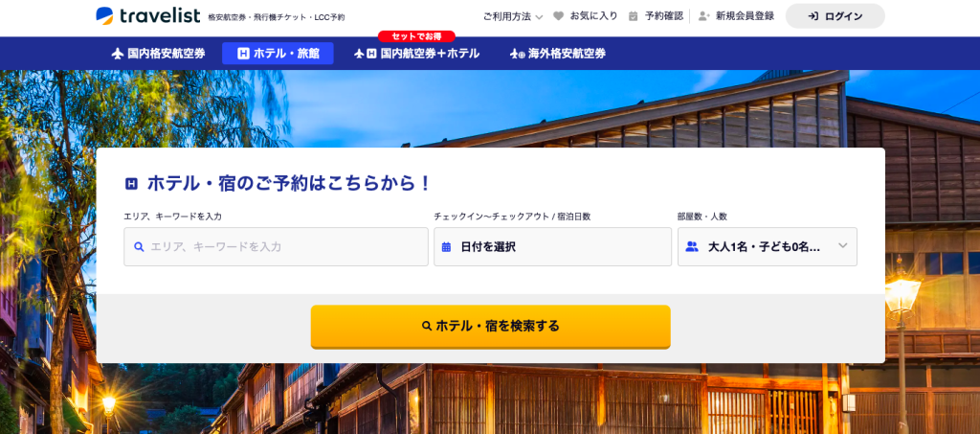The height and width of the screenshot is (434, 980).
Task: Focus the エリア、キーワードを入力 input field
Action: point(277,247)
